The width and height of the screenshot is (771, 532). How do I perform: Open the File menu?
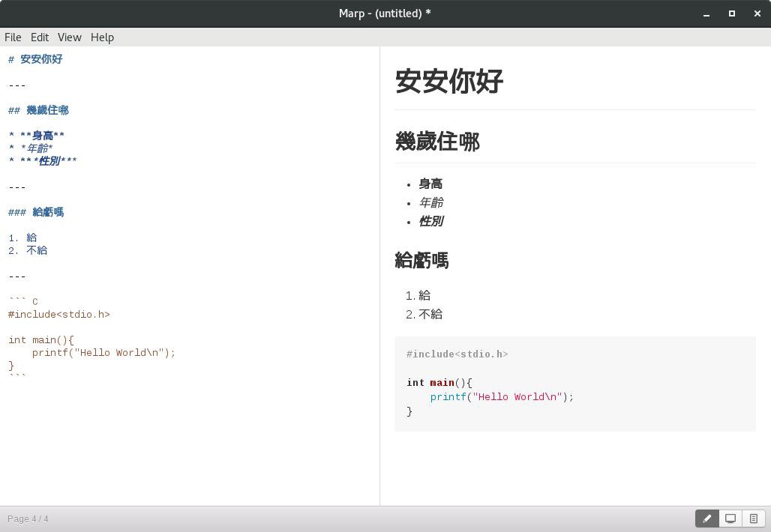pos(13,37)
